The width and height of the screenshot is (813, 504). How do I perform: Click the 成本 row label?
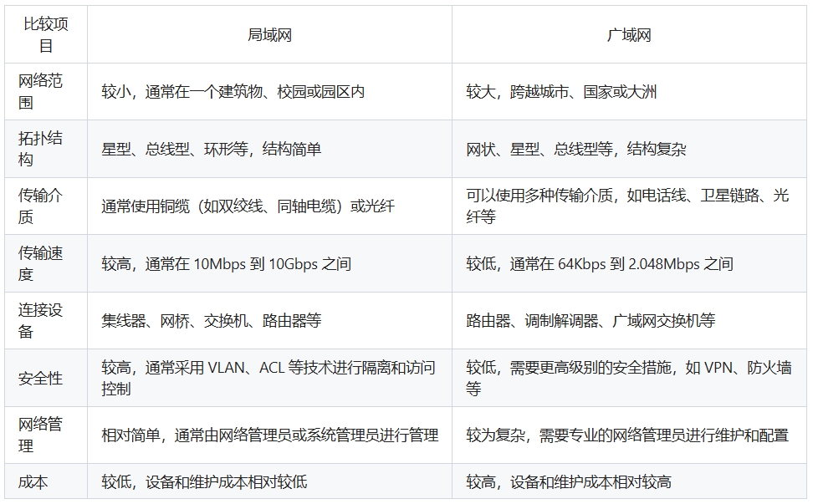46,481
